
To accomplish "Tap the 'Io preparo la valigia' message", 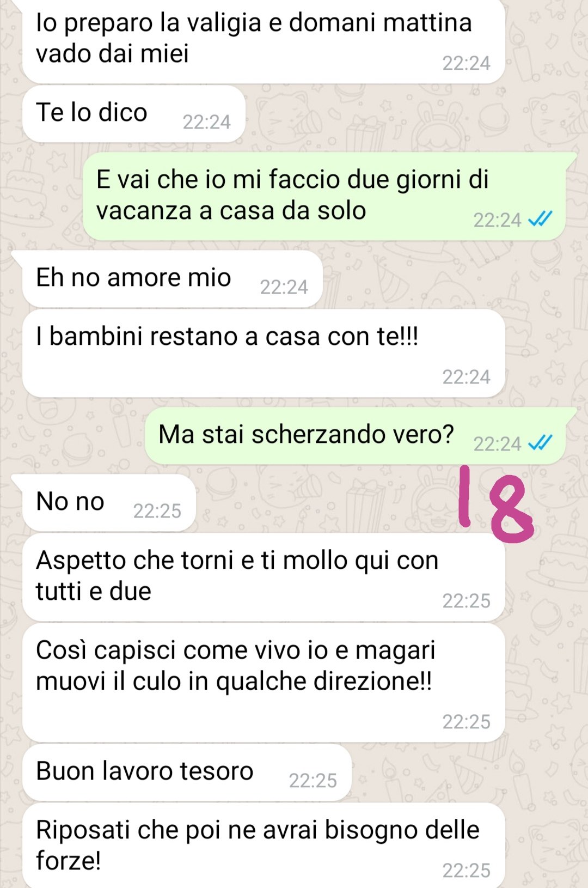I will pyautogui.click(x=264, y=41).
